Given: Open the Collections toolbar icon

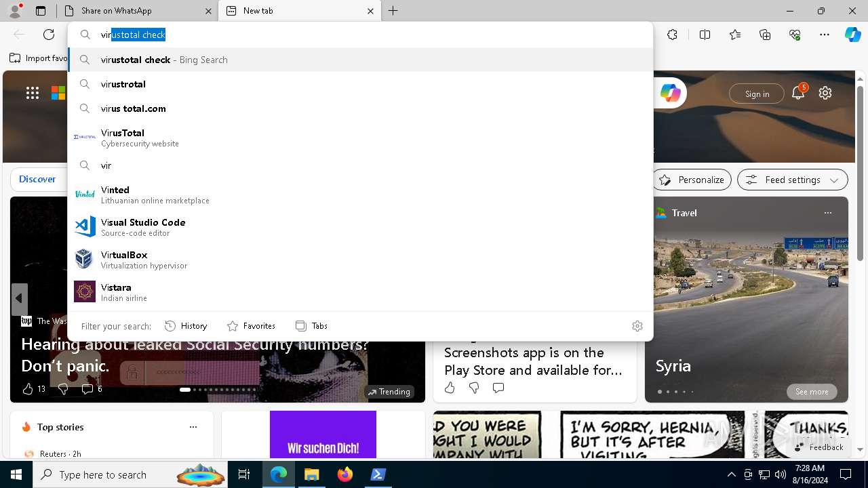Looking at the screenshot, I should click(x=765, y=35).
